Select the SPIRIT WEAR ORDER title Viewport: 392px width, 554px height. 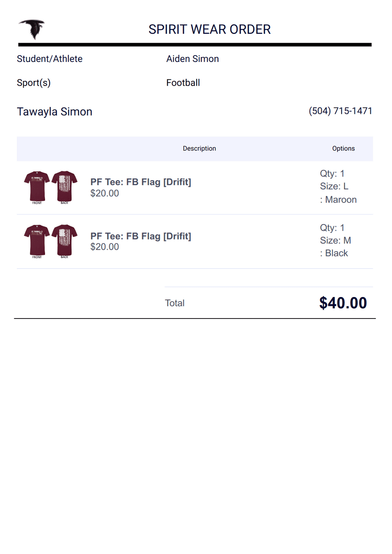pyautogui.click(x=210, y=29)
